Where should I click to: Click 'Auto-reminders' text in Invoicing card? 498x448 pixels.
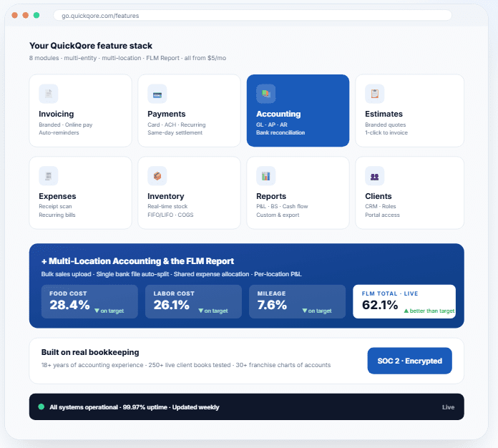59,132
